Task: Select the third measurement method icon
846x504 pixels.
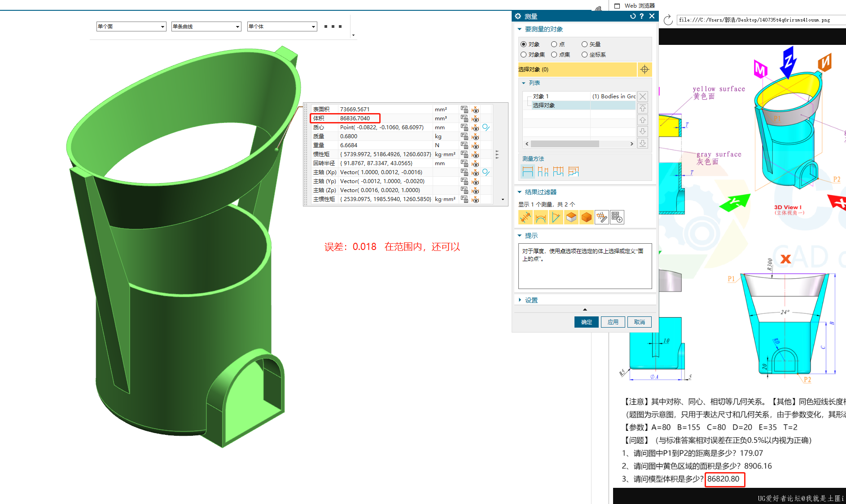Action: 558,171
